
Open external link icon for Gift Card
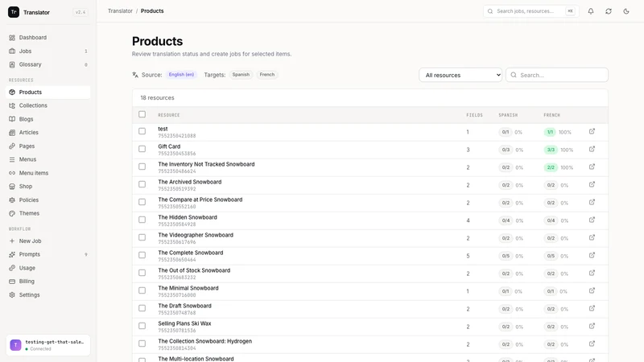click(592, 149)
